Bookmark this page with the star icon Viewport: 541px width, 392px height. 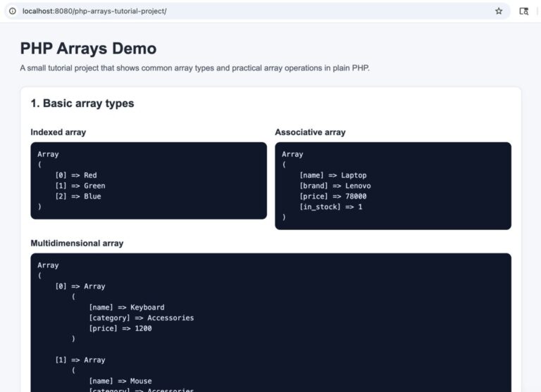[499, 11]
